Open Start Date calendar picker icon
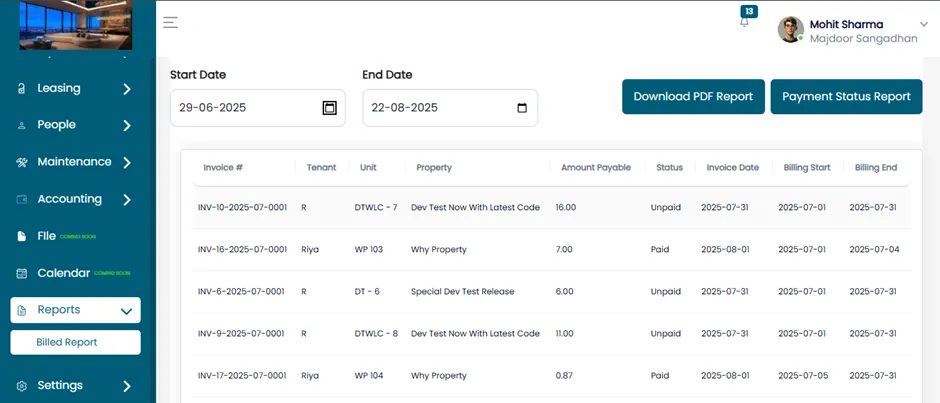This screenshot has width=940, height=403. (x=330, y=108)
